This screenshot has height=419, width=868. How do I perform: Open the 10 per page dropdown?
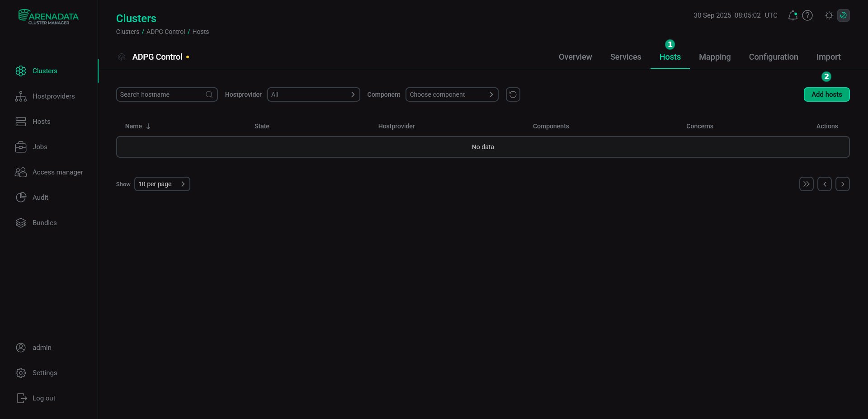[x=162, y=184]
